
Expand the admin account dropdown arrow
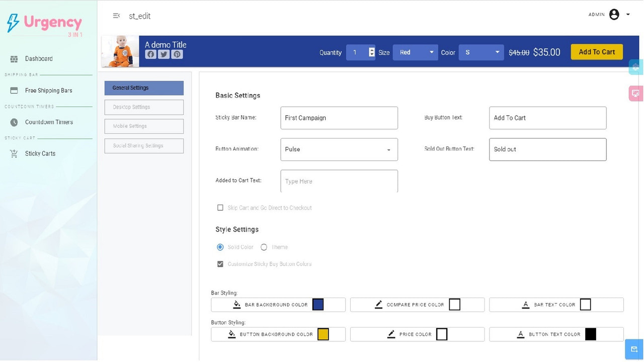pos(628,15)
